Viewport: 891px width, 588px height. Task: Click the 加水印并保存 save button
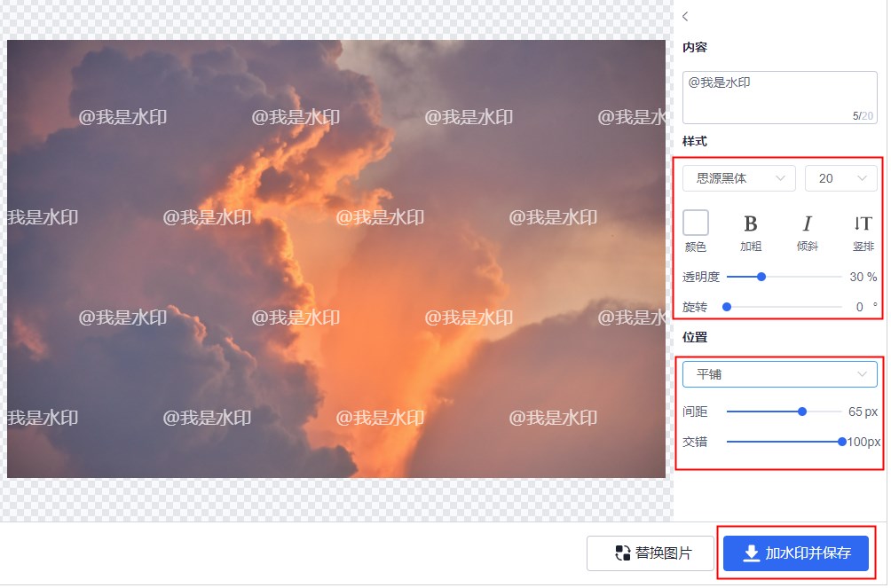[796, 553]
